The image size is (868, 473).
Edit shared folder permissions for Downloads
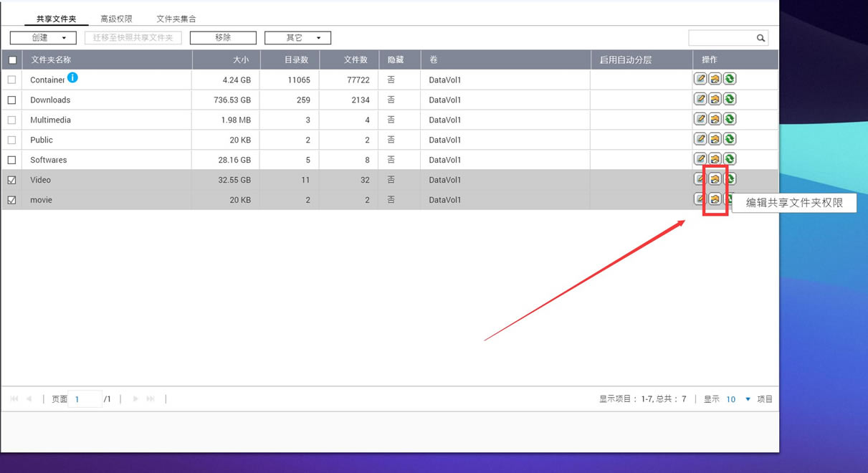715,99
